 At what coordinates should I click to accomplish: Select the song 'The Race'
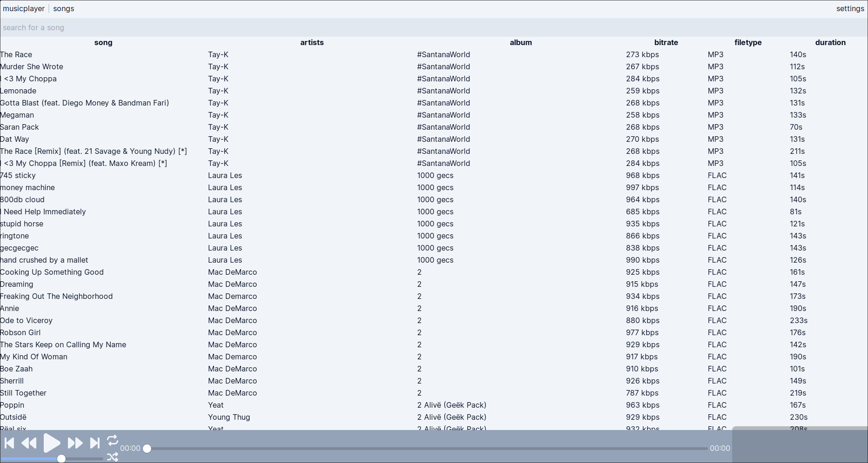[16, 54]
